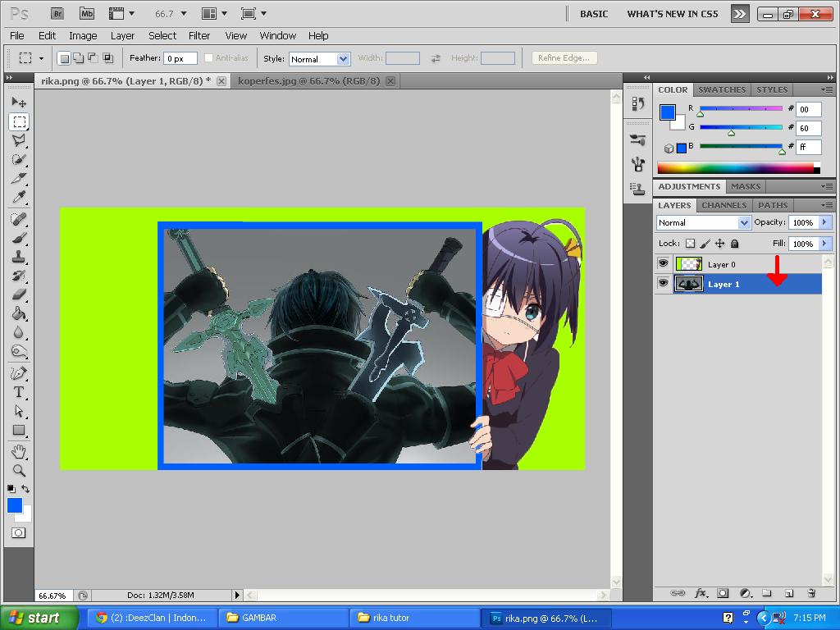840x630 pixels.
Task: Select the Slice tool
Action: 19,178
